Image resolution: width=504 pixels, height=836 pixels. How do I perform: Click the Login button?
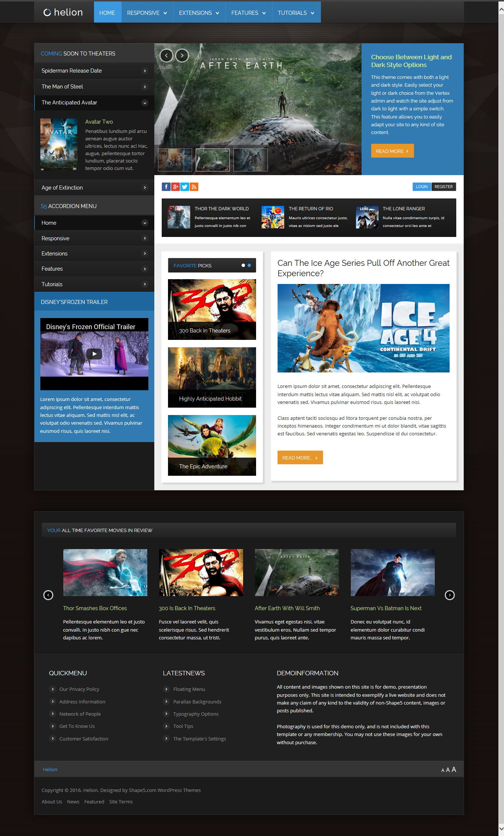coord(422,187)
